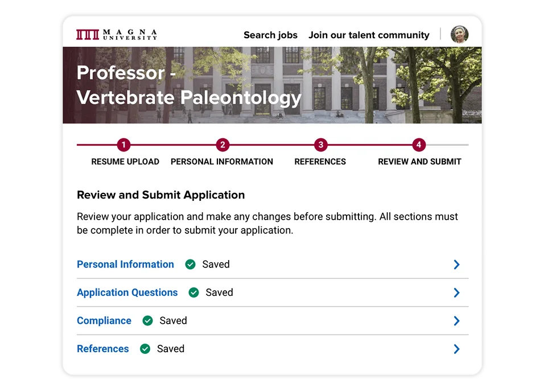This screenshot has width=544, height=392.
Task: Expand the References section chevron
Action: click(x=456, y=349)
